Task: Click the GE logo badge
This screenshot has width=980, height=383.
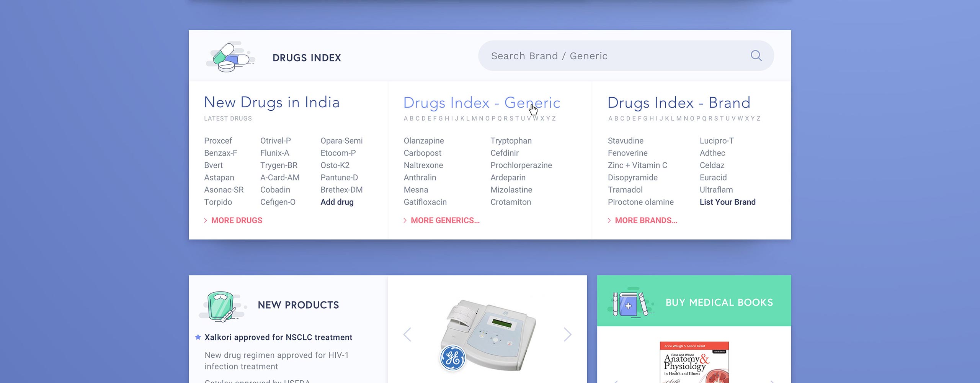Action: [452, 358]
